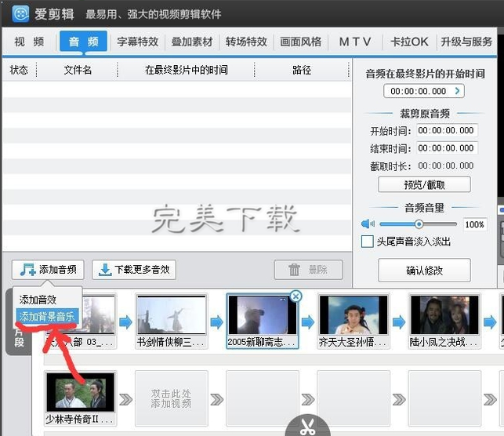Viewport: 504px width, 436px height.
Task: Click the 结束时间 input field
Action: click(447, 148)
